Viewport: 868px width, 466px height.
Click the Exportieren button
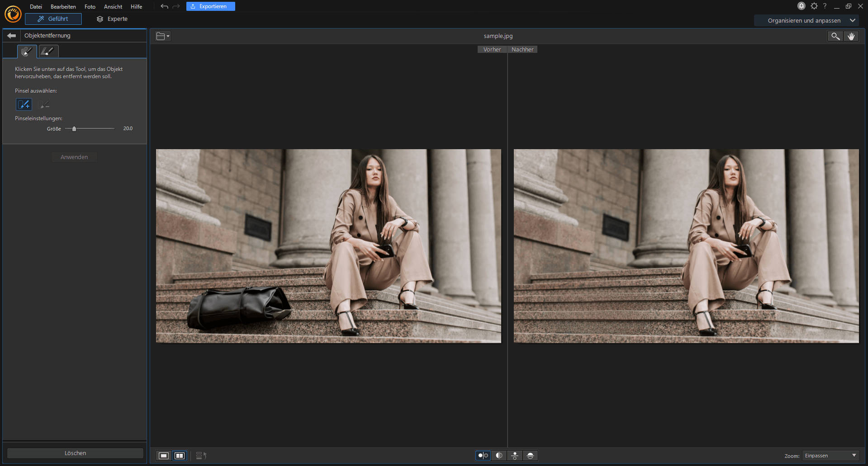(x=210, y=6)
